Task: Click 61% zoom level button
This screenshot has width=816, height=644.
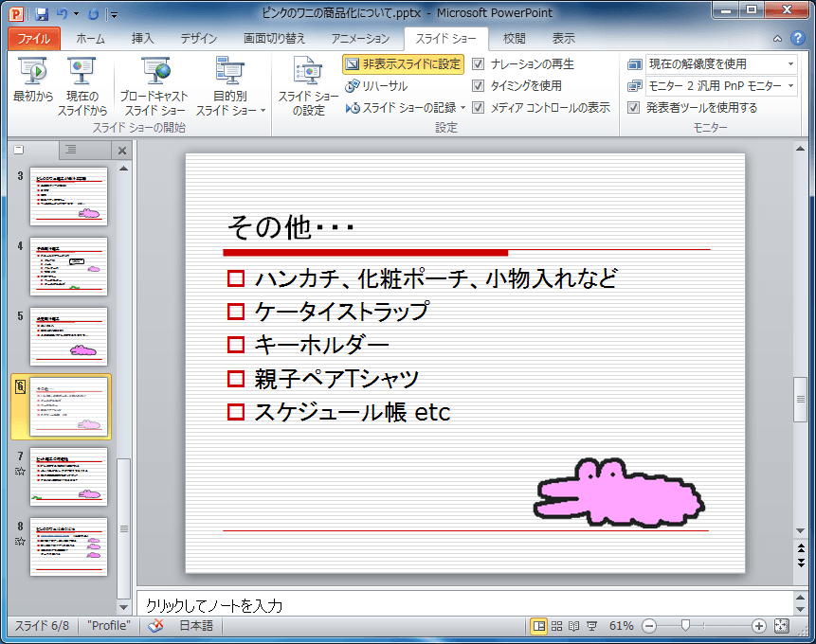Action: (x=622, y=626)
